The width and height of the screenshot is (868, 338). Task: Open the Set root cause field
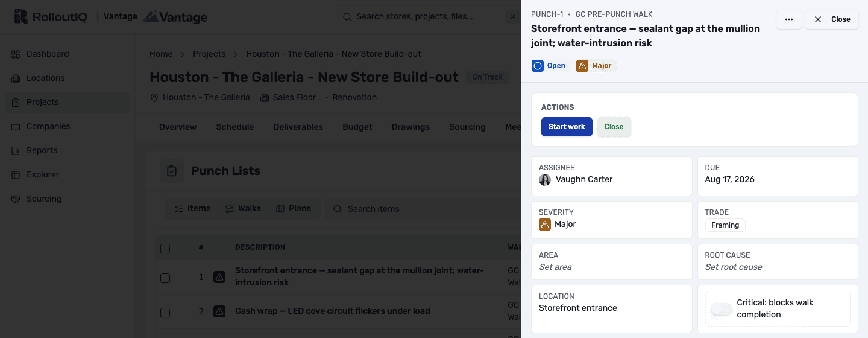coord(778,262)
